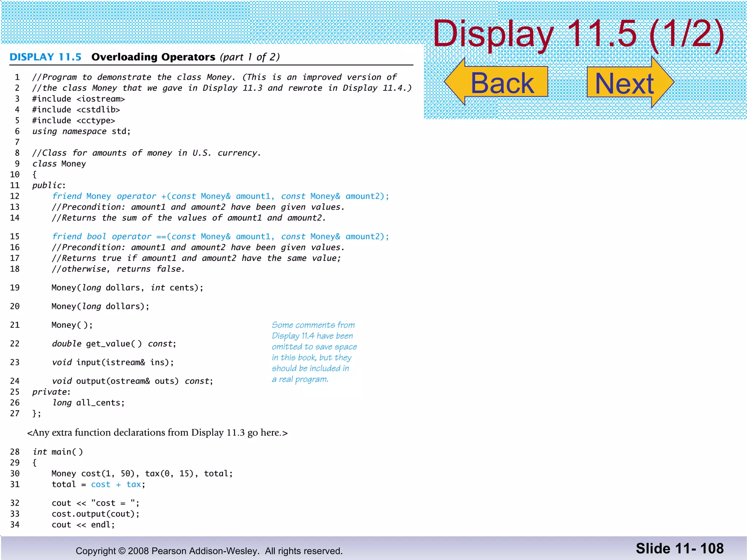Image resolution: width=747 pixels, height=560 pixels.
Task: Click the 'cout << "cost = ";' line
Action: (x=96, y=503)
